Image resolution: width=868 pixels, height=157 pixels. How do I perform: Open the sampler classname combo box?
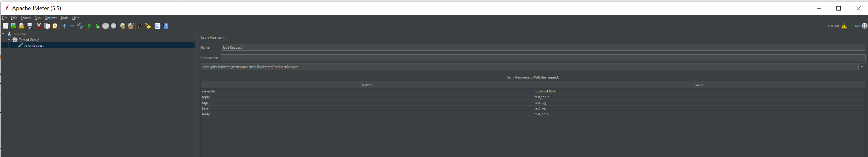point(533,67)
